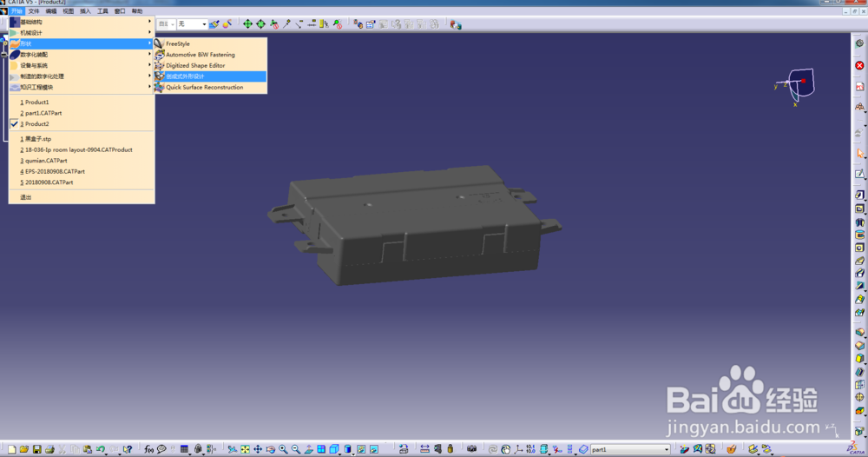Click the first green Manipulation arrows icon
868x457 pixels.
click(247, 23)
